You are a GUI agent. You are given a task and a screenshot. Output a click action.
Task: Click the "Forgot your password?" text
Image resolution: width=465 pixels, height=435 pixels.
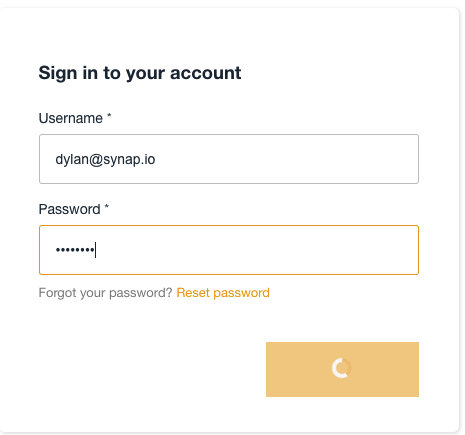click(105, 293)
